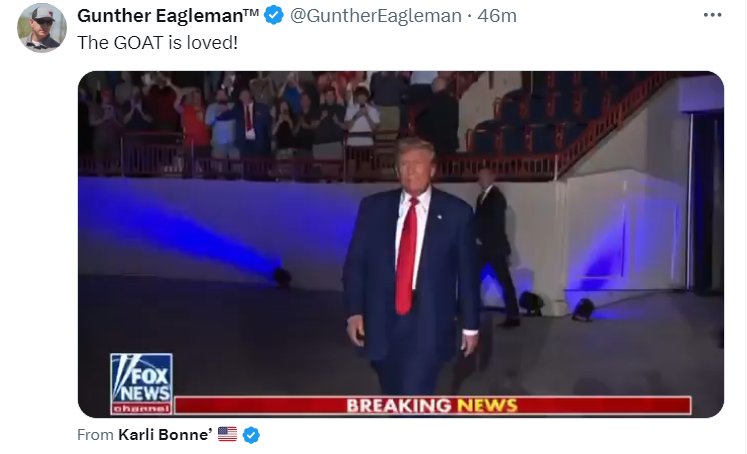Click the blue light beam on left wall
This screenshot has height=454, width=747.
pos(181,224)
